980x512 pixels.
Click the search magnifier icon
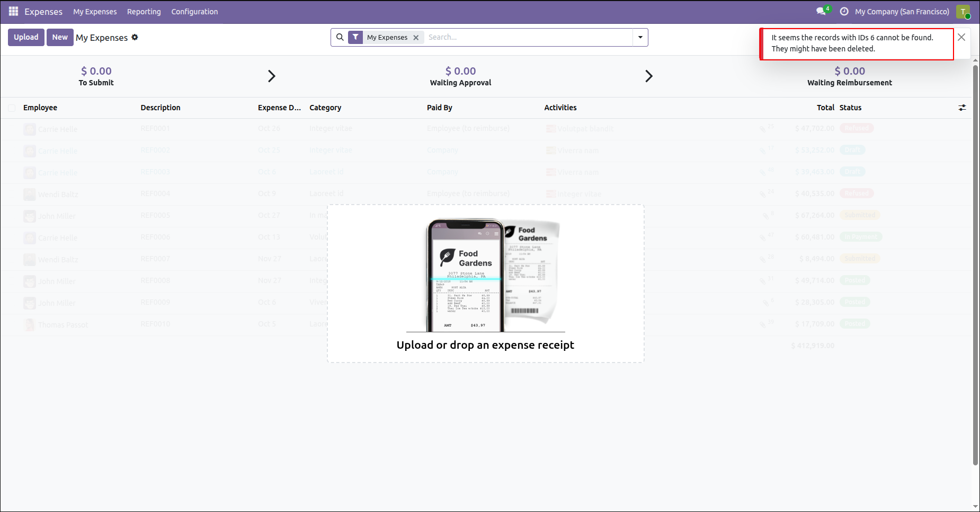[x=340, y=37]
